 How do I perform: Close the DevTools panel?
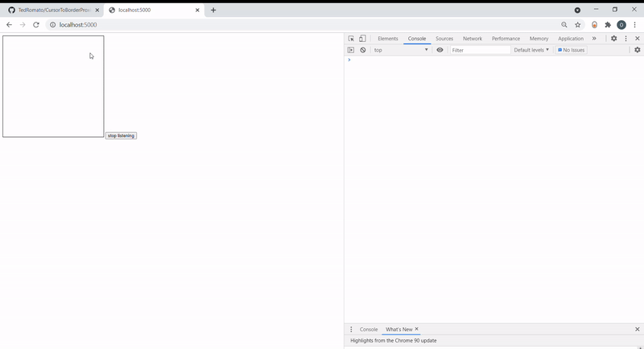click(638, 38)
